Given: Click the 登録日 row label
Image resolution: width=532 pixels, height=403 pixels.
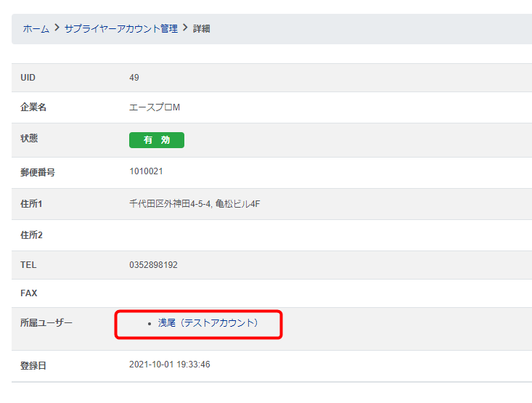Looking at the screenshot, I should point(33,365).
